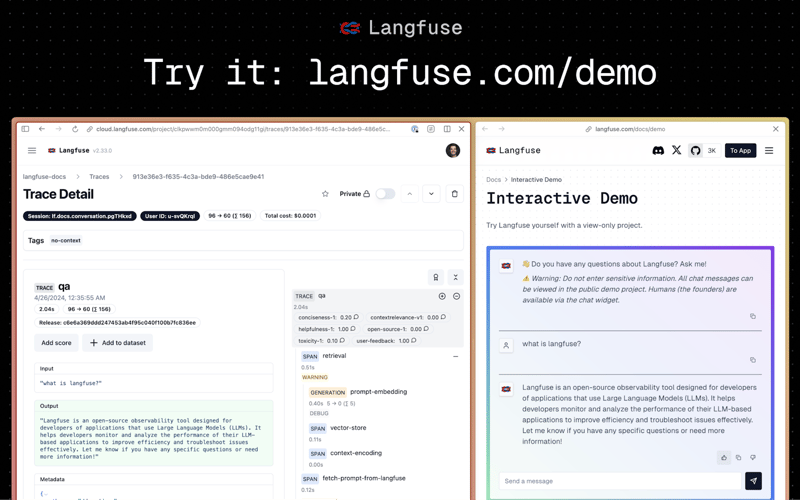This screenshot has height=500, width=800.
Task: Toggle the Private publish switch
Action: [385, 194]
